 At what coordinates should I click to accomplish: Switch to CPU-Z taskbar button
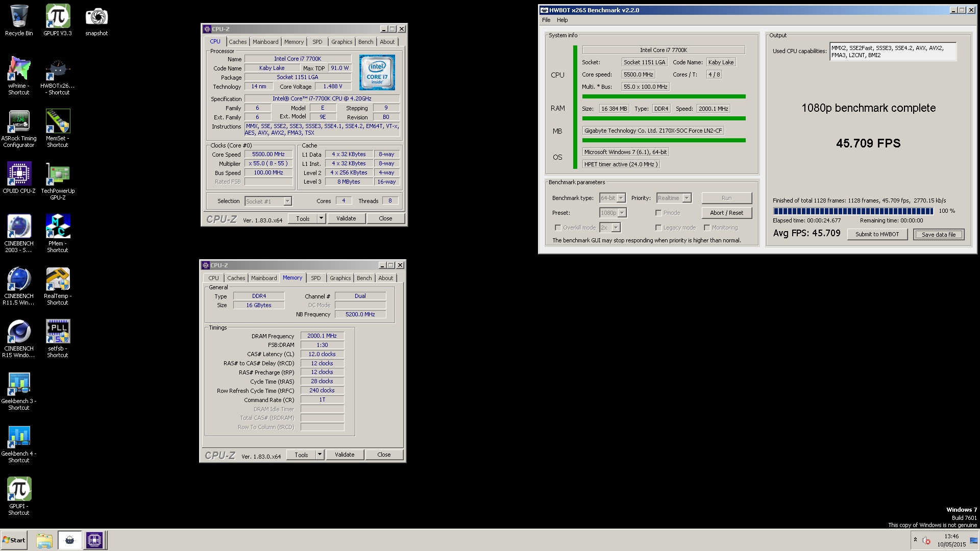(x=94, y=540)
